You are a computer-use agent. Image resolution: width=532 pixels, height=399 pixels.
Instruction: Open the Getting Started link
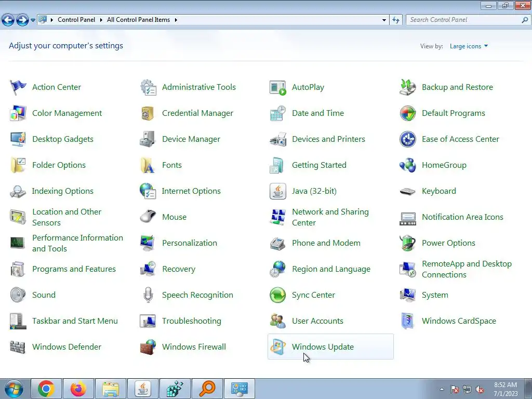click(319, 165)
